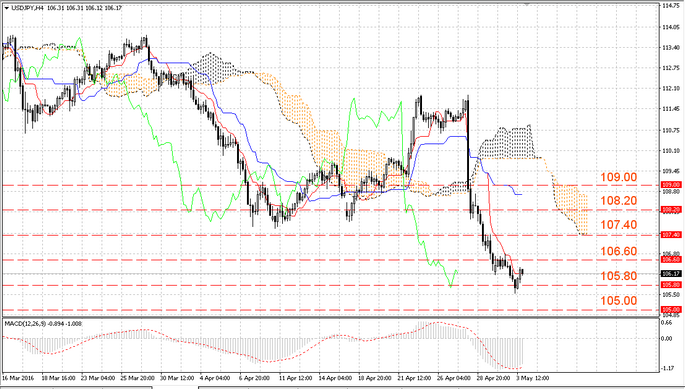Screen dimensions: 685x389
Task: Open the chart menu arrow beside USDJPY,H4
Action: (x=6, y=8)
